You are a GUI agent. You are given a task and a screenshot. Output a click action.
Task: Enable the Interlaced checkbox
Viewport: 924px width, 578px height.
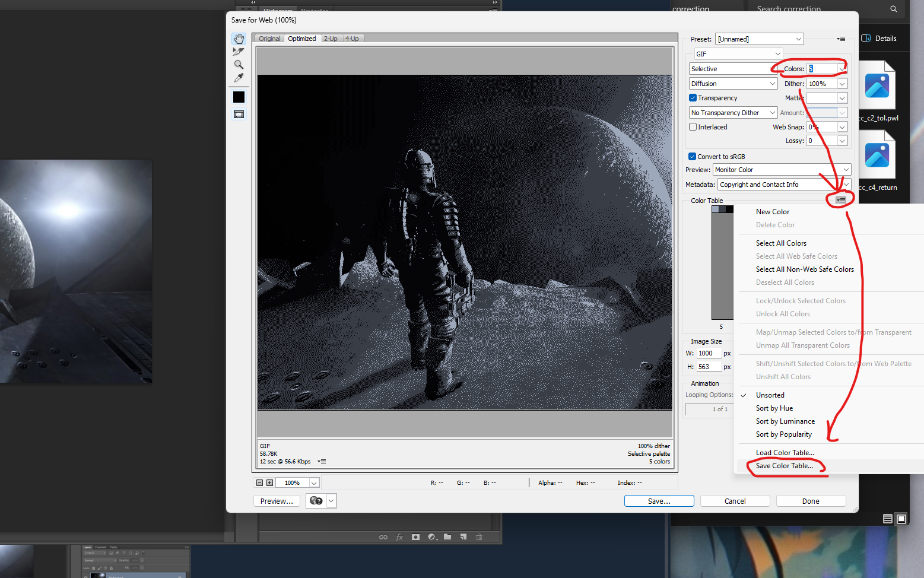pos(693,127)
